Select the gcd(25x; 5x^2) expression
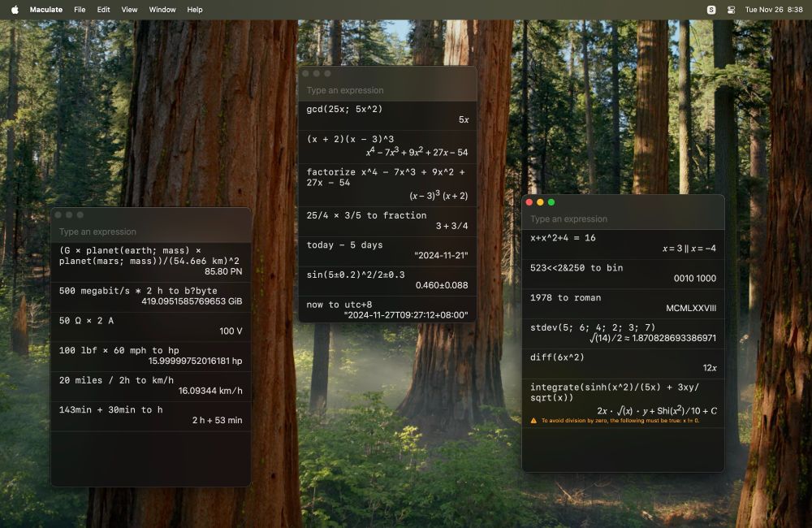812x528 pixels. [343, 109]
